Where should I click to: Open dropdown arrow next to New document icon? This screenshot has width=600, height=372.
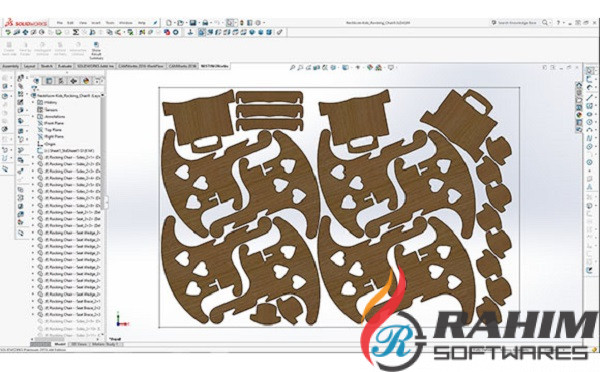coord(174,23)
